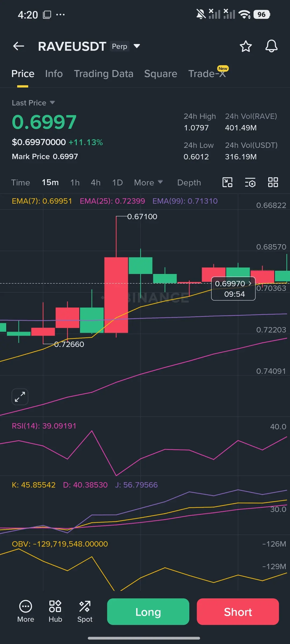Tap the EMA(25) indicator value

(112, 201)
